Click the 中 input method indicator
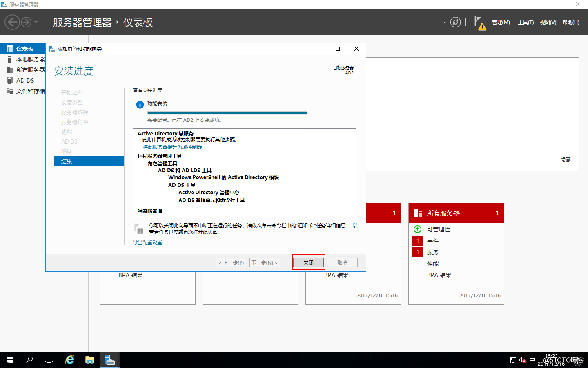The image size is (588, 368). tap(532, 360)
